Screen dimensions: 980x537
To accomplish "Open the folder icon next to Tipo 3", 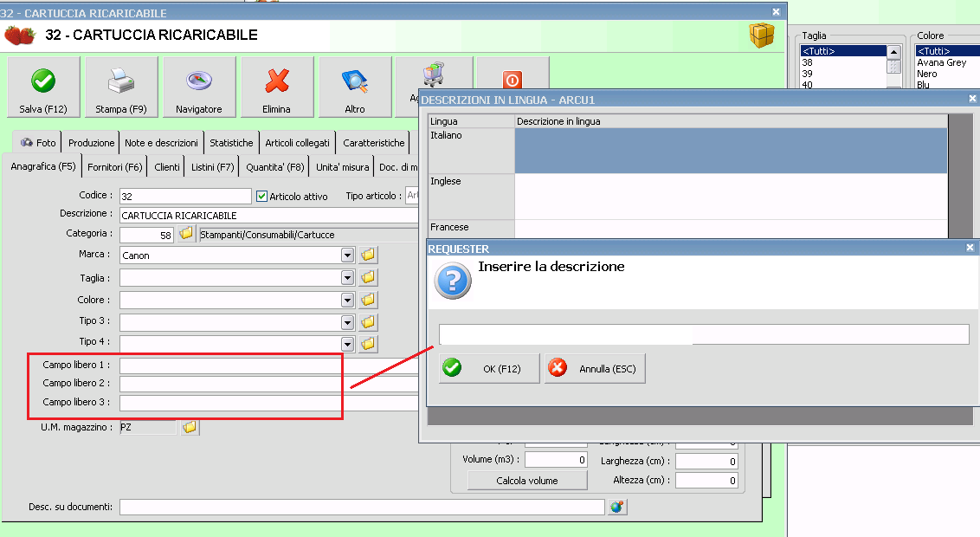I will click(368, 322).
